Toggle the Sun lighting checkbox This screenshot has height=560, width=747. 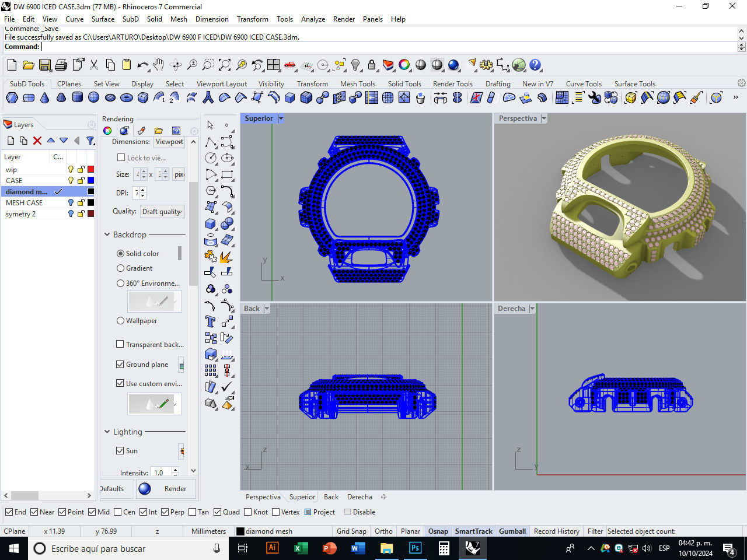[x=120, y=451]
